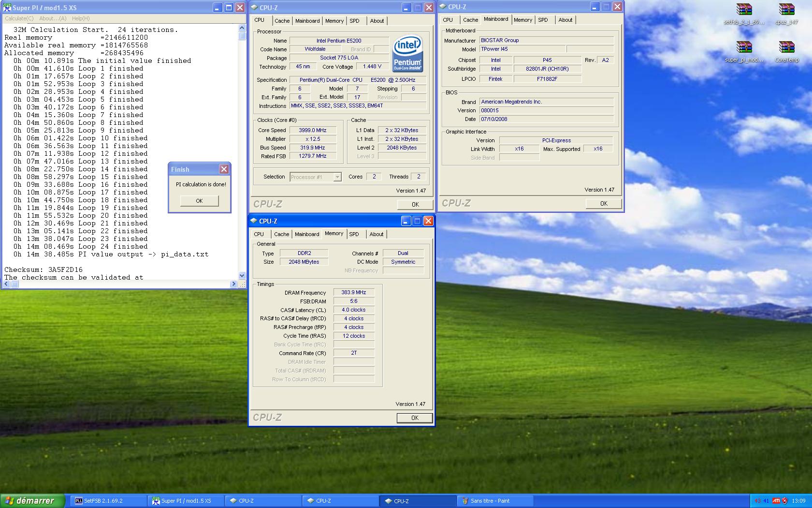Click the Checksum: 3A5F2D16 line in Super PI
This screenshot has height=508, width=812.
(x=43, y=269)
